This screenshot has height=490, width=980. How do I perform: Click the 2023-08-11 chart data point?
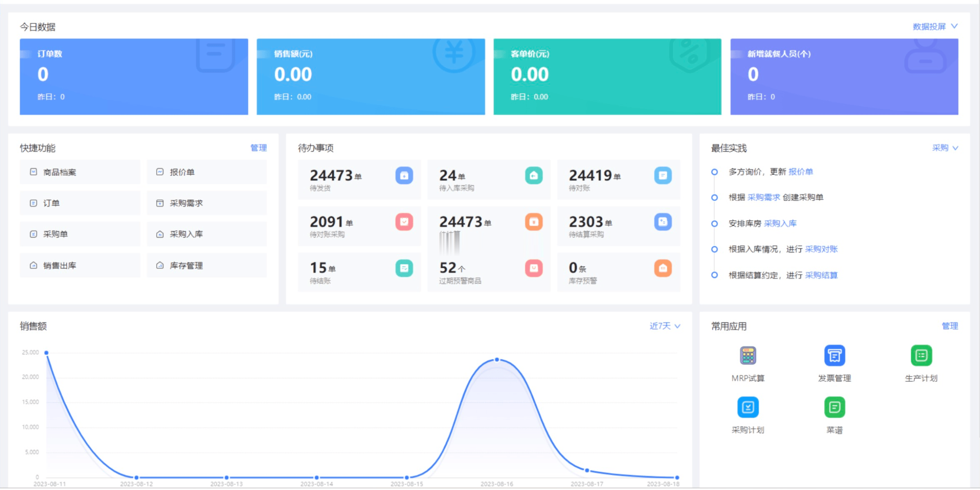[x=47, y=353]
